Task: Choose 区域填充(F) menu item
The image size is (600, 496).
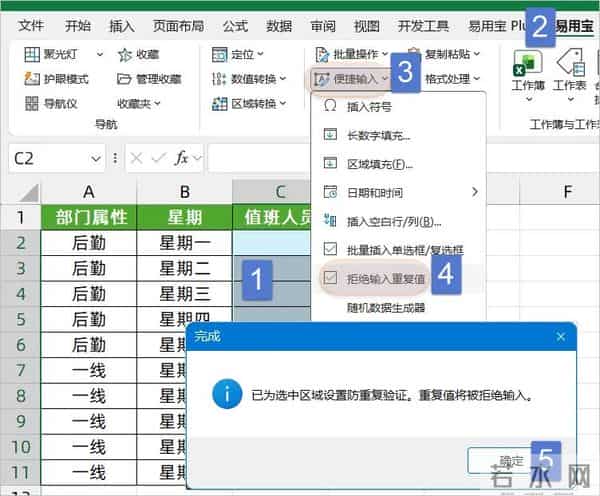Action: 398,164
